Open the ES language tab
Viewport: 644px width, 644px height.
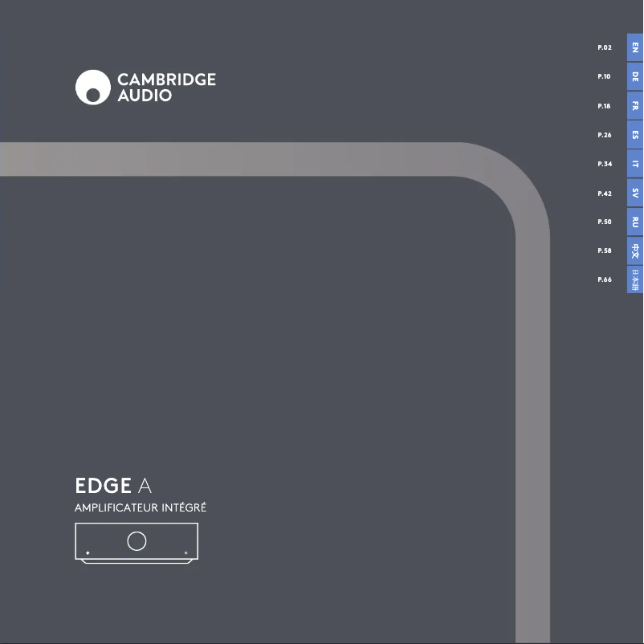pos(634,135)
